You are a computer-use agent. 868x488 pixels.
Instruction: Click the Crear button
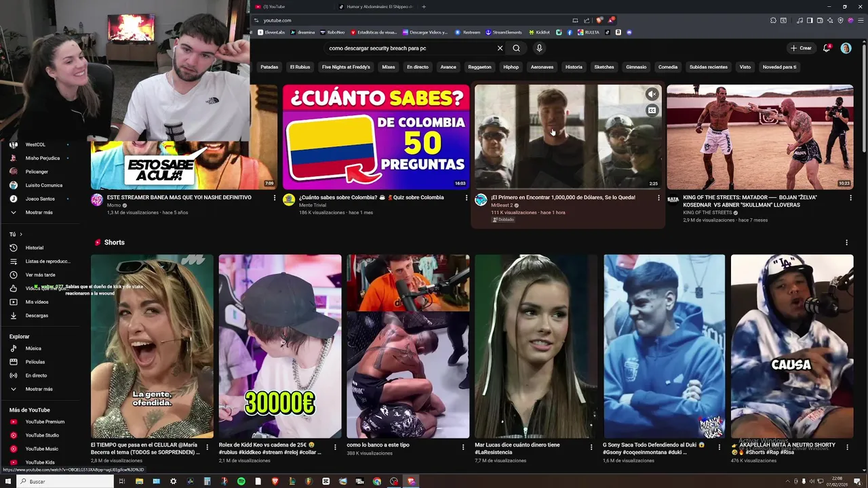(x=801, y=48)
